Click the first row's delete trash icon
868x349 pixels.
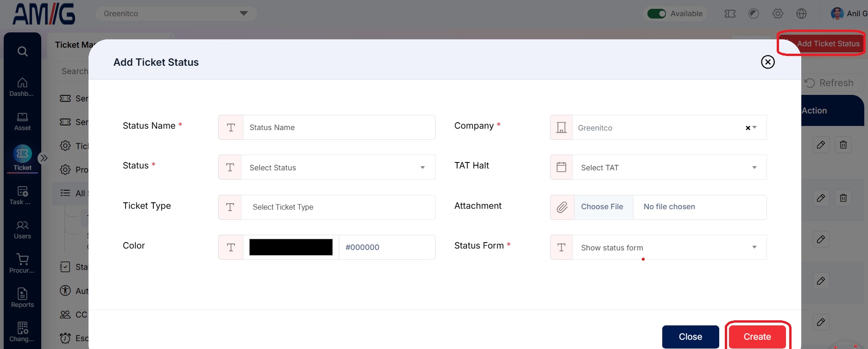(x=843, y=145)
